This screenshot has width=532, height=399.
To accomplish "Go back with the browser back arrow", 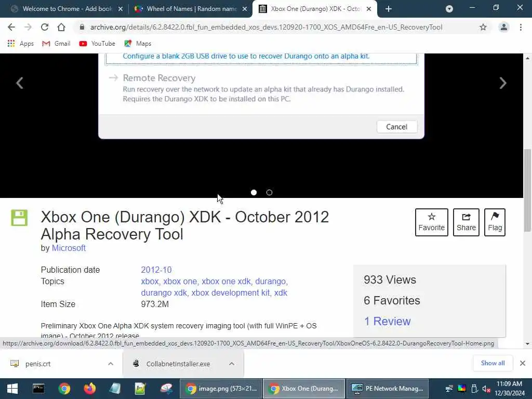I will [x=11, y=27].
